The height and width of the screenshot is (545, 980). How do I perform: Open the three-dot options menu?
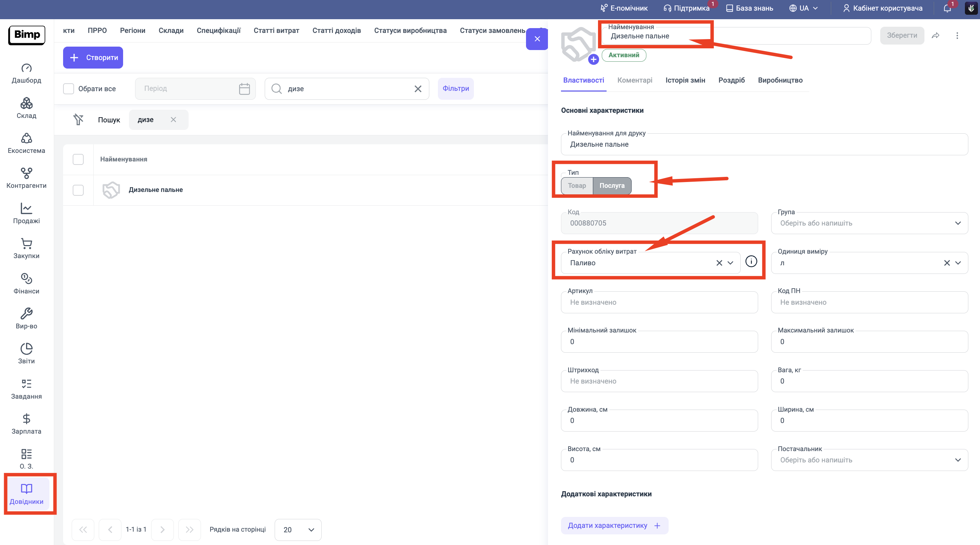click(x=957, y=35)
